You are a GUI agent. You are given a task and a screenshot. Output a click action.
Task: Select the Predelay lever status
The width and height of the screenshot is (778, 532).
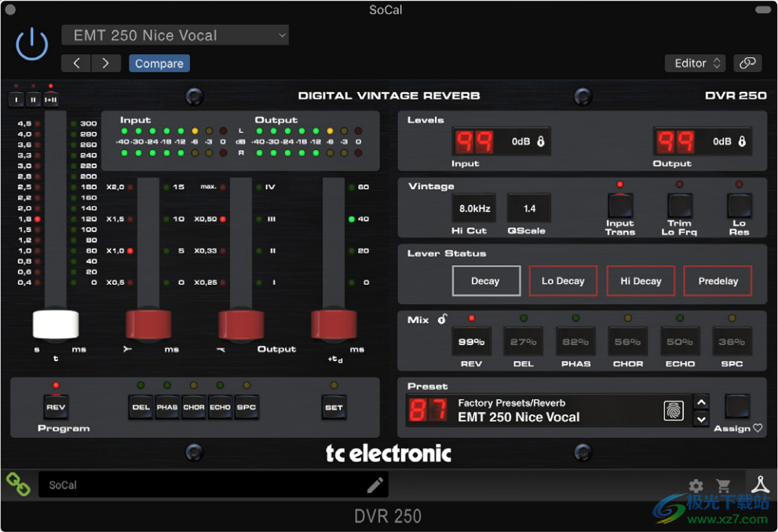tap(718, 281)
